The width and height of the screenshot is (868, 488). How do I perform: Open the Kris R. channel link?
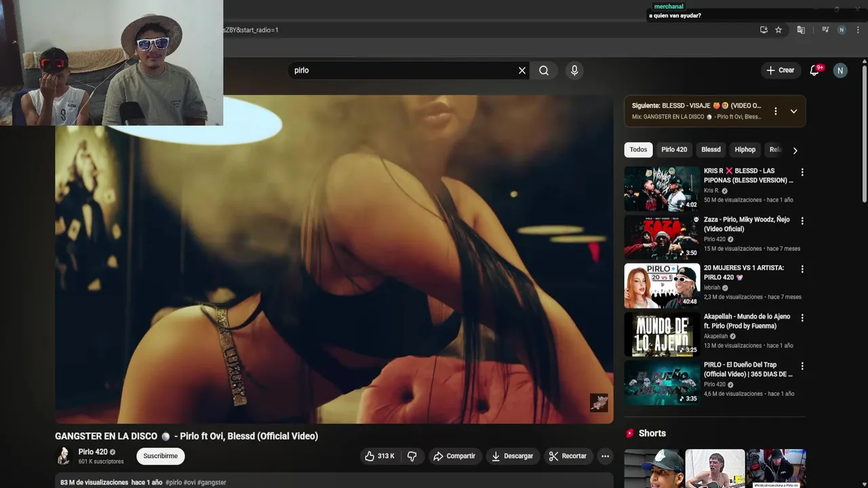pyautogui.click(x=711, y=190)
